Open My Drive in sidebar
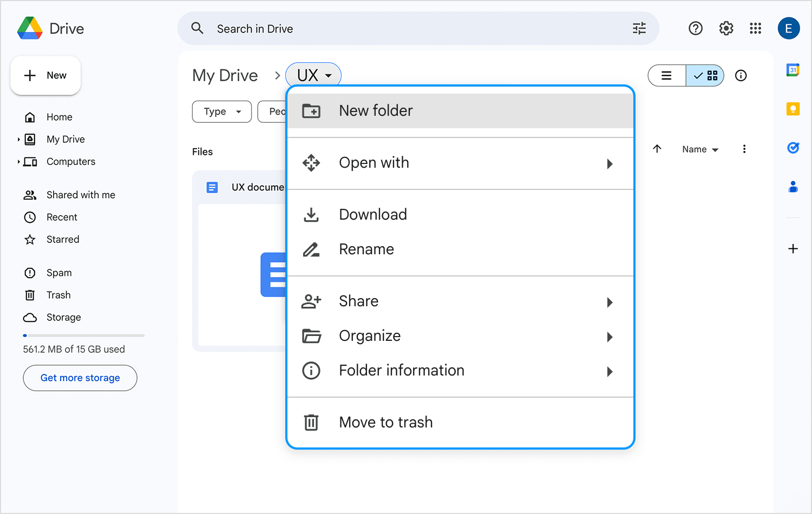Screen dimensions: 812x514 (66, 140)
